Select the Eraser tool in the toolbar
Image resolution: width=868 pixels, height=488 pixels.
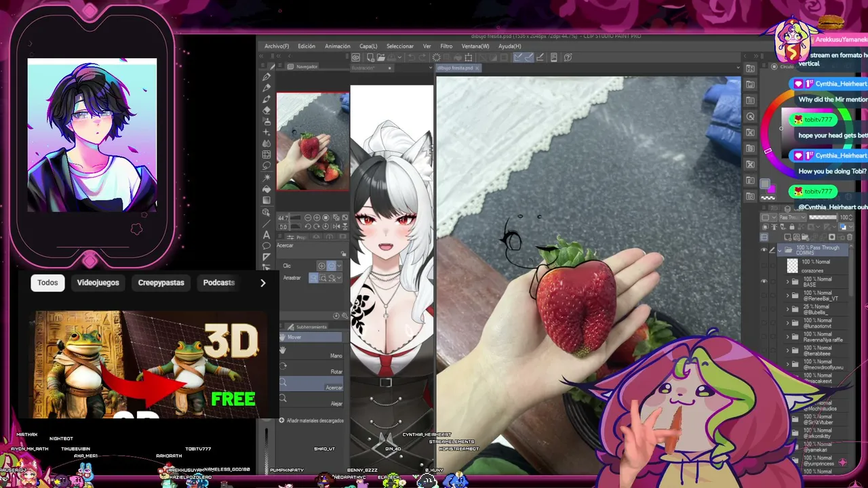[x=267, y=110]
